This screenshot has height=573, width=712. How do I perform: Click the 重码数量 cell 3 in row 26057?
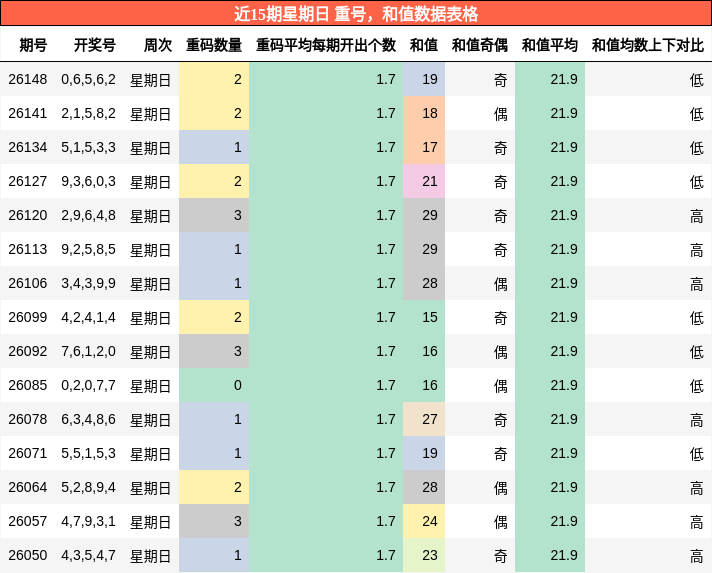tap(214, 521)
